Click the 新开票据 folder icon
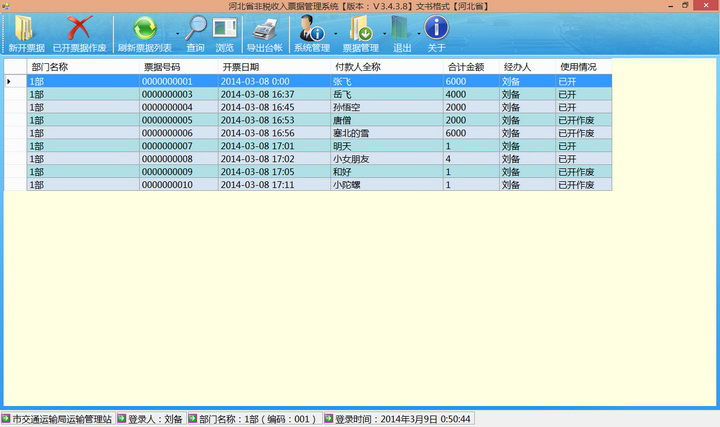Screen dimensions: 720x427 [24, 28]
